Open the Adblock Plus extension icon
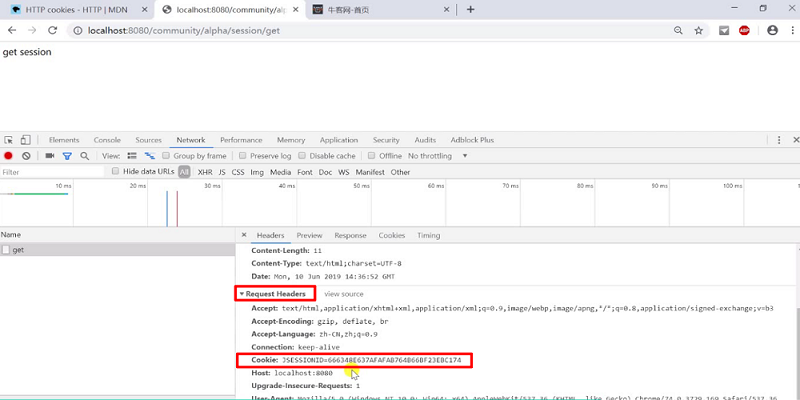This screenshot has width=800, height=400. [744, 31]
